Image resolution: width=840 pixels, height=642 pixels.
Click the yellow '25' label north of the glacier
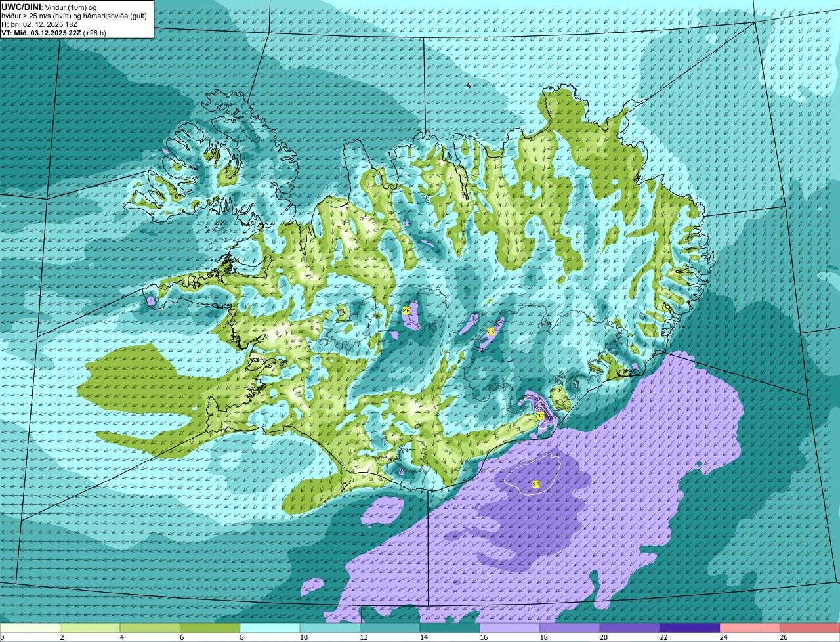click(490, 332)
